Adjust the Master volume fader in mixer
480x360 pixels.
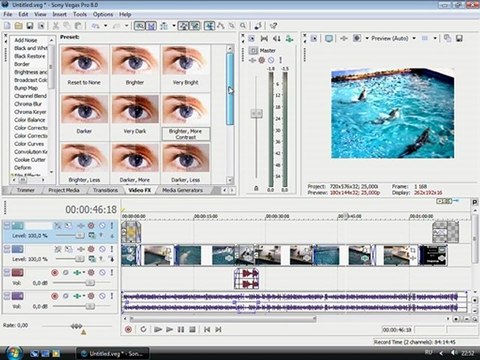256,113
